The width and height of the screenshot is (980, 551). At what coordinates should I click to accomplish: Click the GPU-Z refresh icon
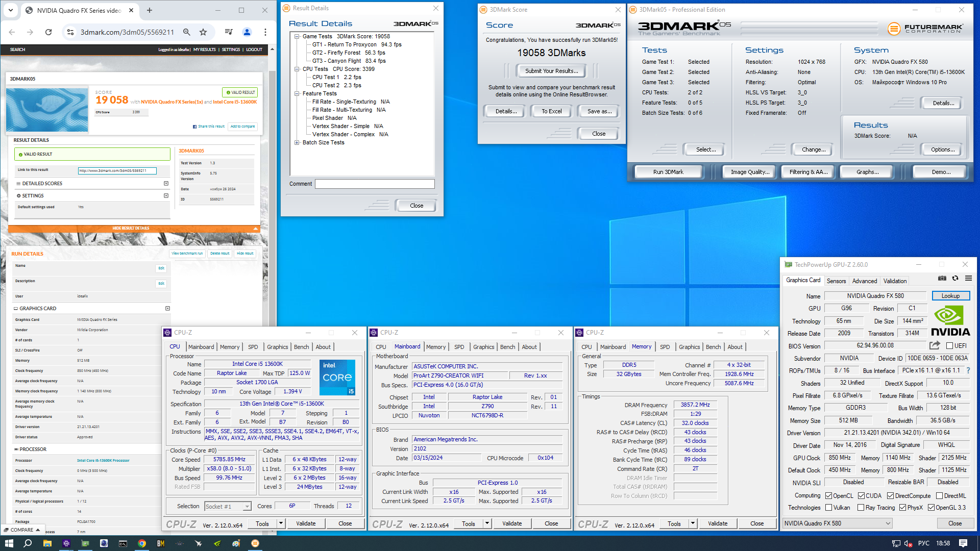tap(955, 278)
